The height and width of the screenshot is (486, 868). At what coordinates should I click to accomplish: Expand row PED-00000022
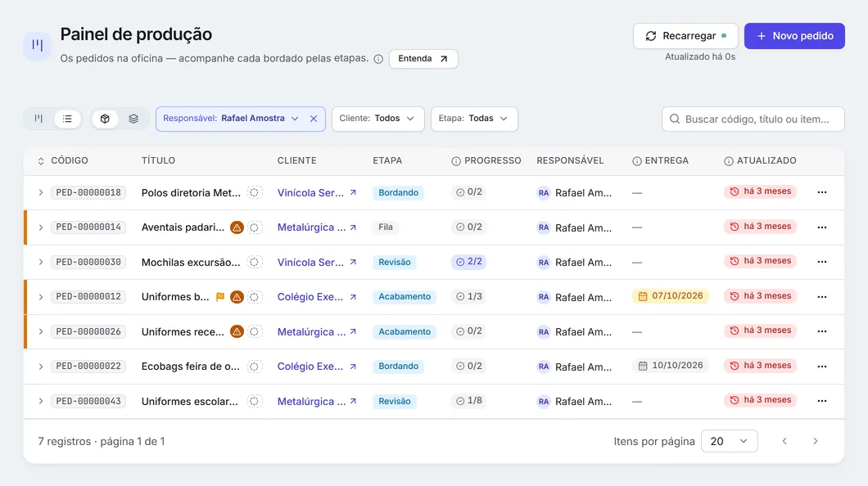[40, 366]
